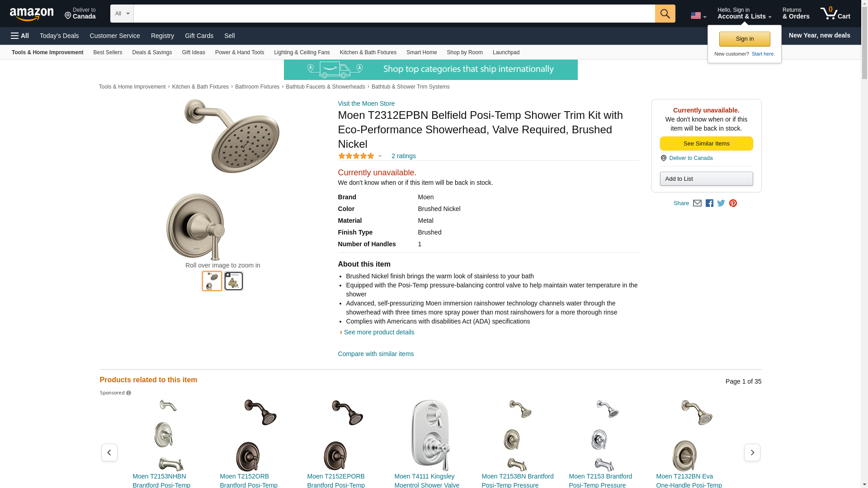Expand star rating breakdown chevron
Image resolution: width=868 pixels, height=488 pixels.
click(380, 156)
